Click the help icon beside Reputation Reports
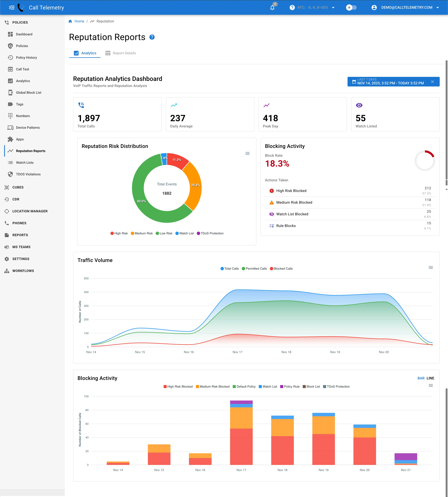 [x=152, y=37]
